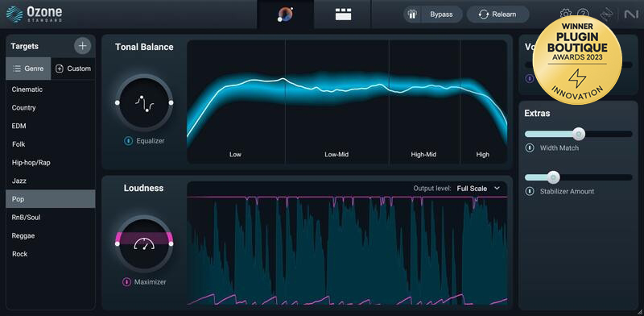
Task: Open the Output level Full Scale dropdown
Action: click(478, 189)
